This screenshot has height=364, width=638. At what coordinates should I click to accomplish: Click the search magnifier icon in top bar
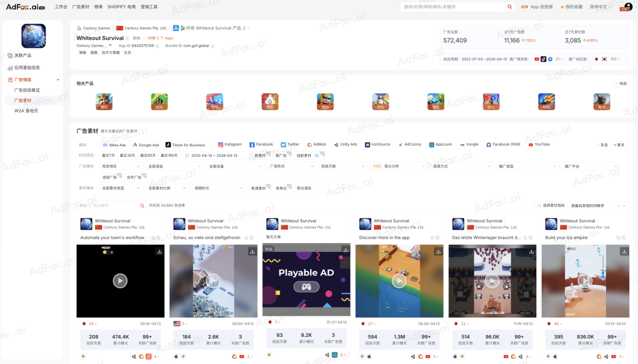point(510,7)
